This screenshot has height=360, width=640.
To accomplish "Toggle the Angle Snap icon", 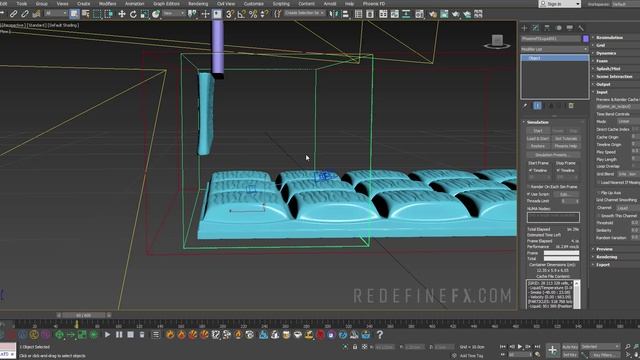I will (242, 14).
